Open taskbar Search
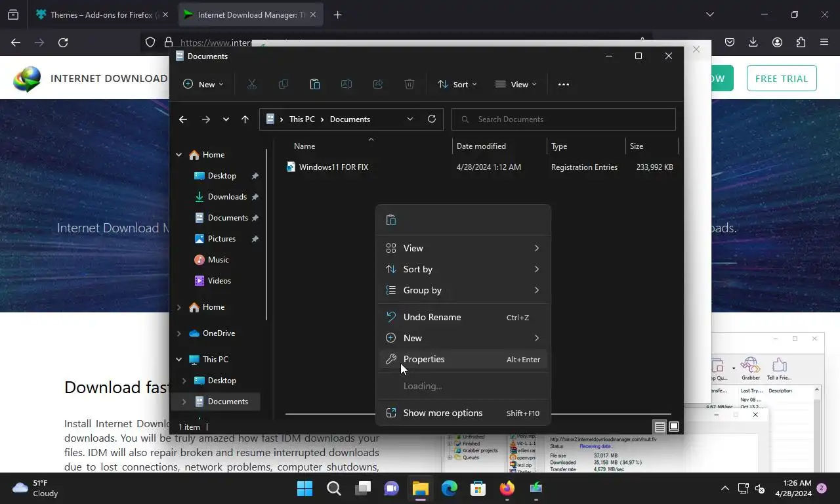The image size is (840, 504). pyautogui.click(x=333, y=488)
